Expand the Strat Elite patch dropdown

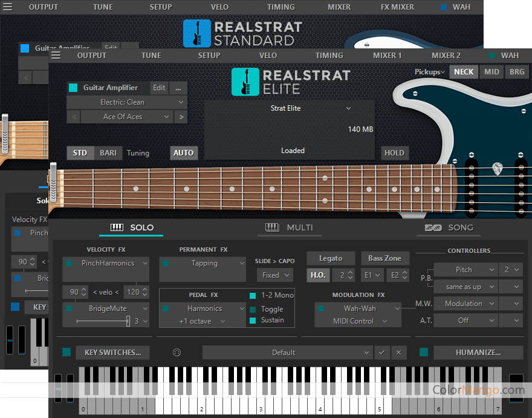pyautogui.click(x=348, y=108)
